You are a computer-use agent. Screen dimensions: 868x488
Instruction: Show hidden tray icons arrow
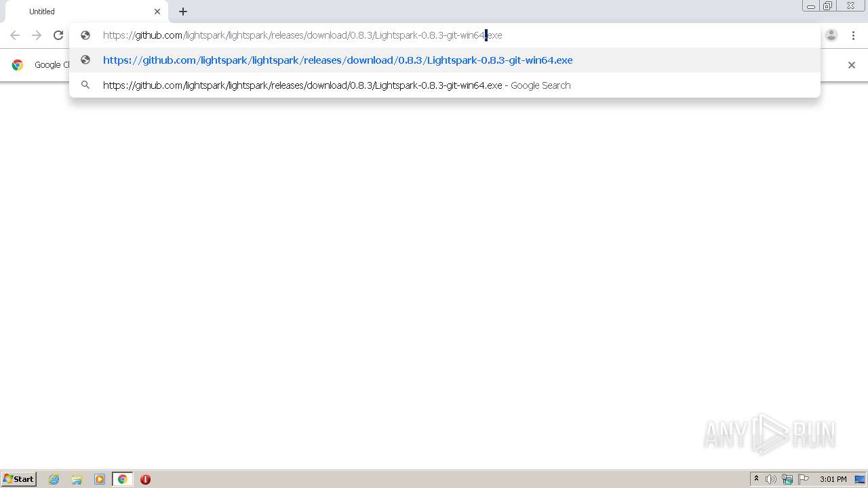point(756,479)
